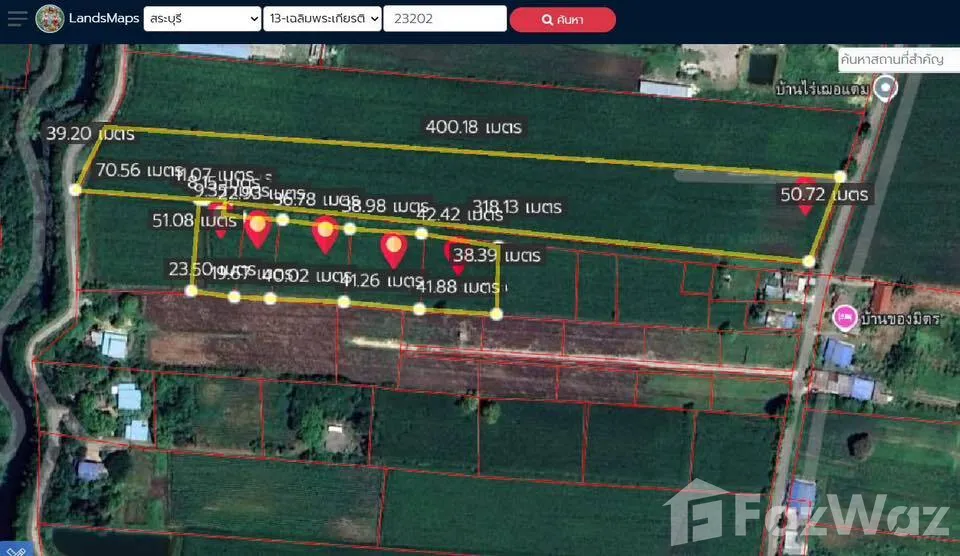The width and height of the screenshot is (960, 556).
Task: Click the 318.13 เมตร measurement label
Action: click(517, 207)
